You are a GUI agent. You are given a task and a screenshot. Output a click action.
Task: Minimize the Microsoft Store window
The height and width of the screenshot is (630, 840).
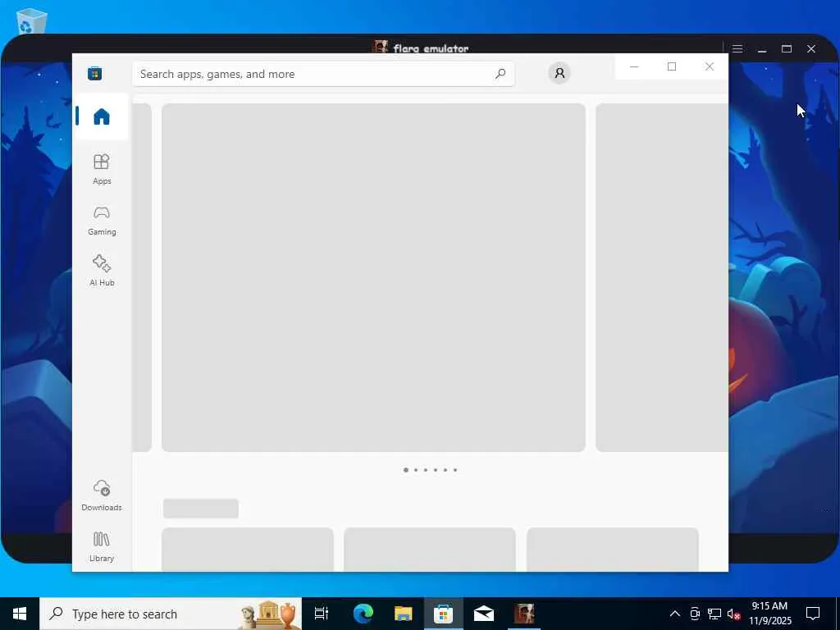pos(634,66)
